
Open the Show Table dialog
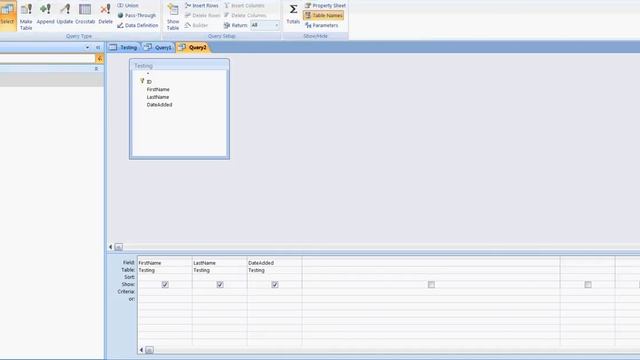click(x=173, y=16)
